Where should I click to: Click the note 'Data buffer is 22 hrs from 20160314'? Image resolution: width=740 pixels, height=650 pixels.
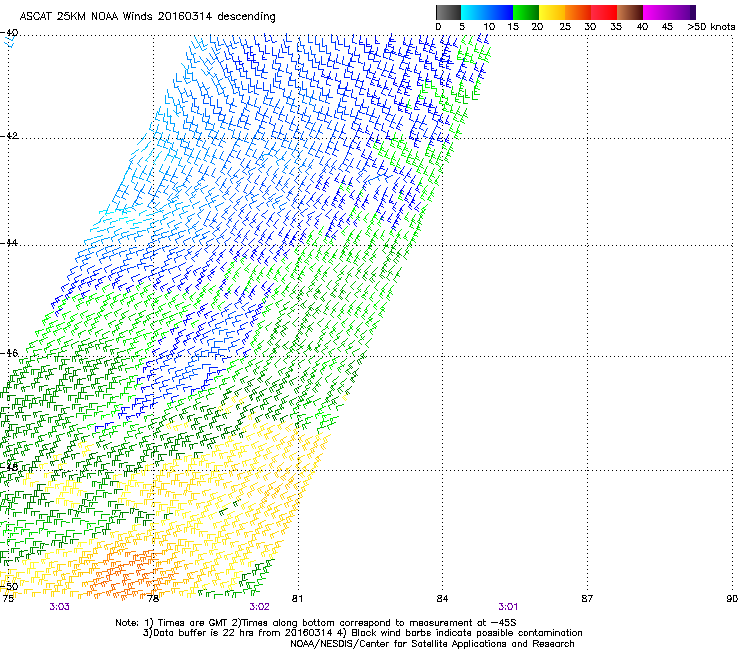241,633
